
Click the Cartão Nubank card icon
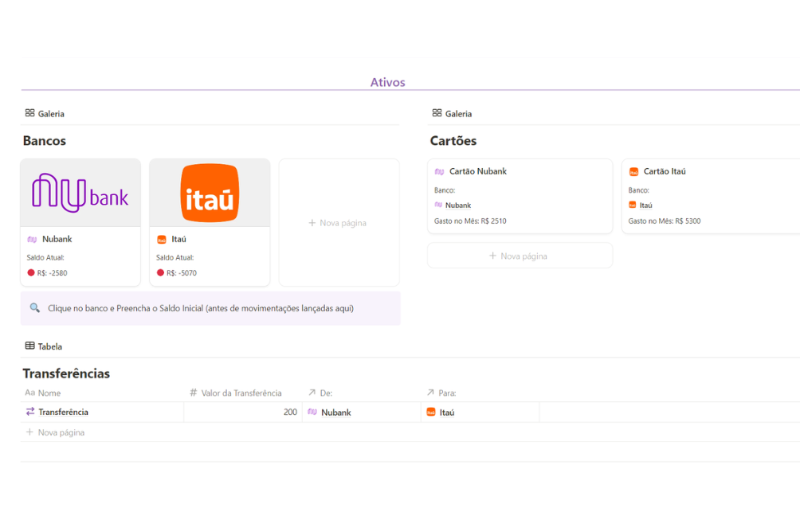(439, 171)
